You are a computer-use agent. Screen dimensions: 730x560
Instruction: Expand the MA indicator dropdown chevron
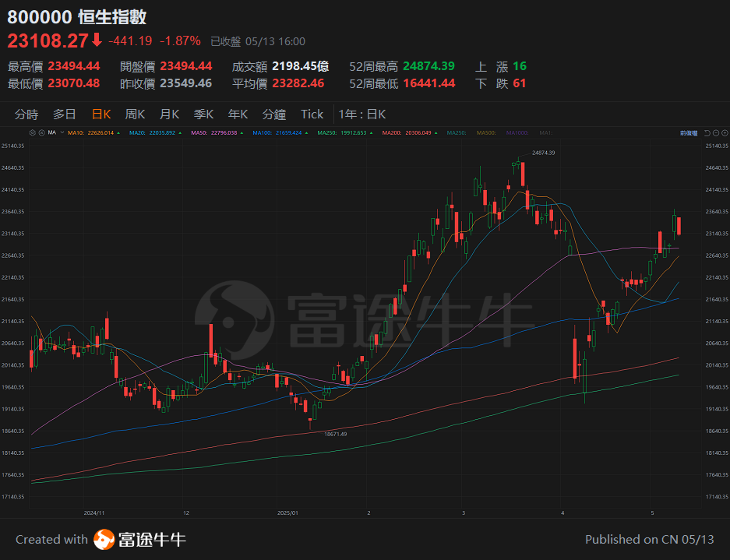(x=61, y=133)
